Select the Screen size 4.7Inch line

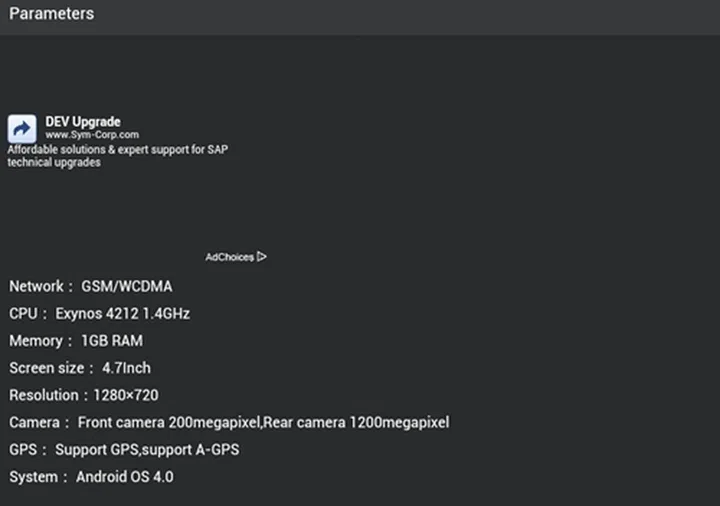point(80,368)
